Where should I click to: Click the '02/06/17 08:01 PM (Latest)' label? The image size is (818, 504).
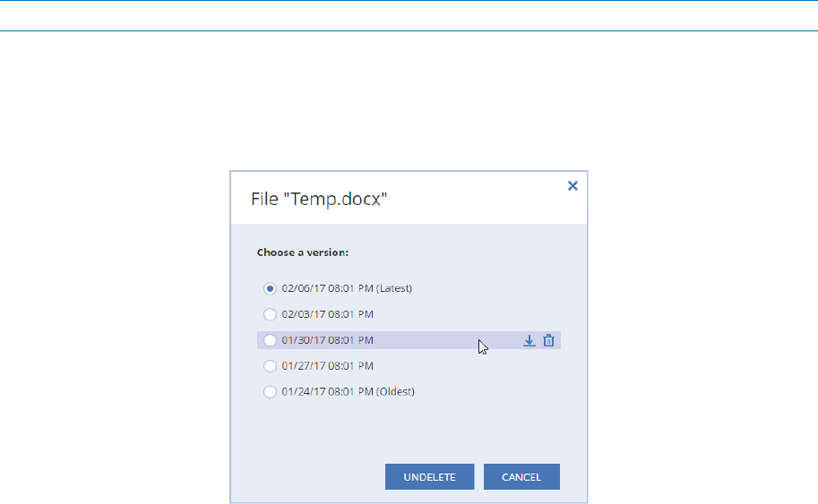(347, 288)
